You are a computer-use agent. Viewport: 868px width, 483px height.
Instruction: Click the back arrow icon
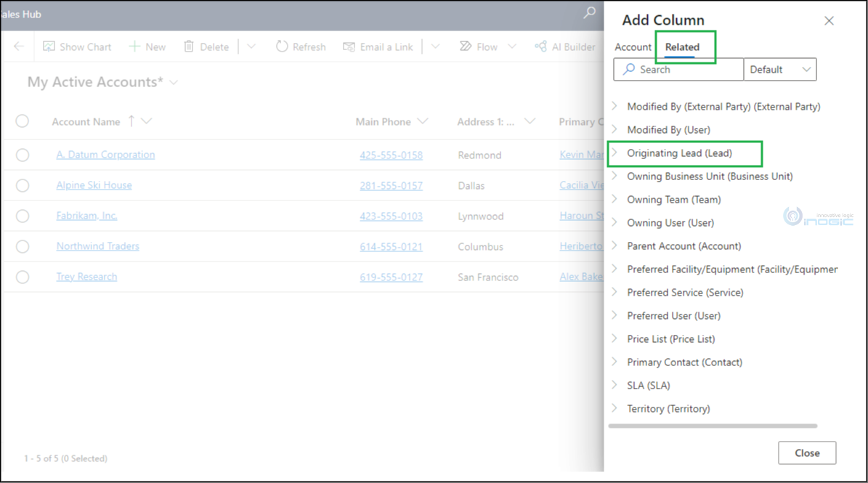click(x=19, y=46)
